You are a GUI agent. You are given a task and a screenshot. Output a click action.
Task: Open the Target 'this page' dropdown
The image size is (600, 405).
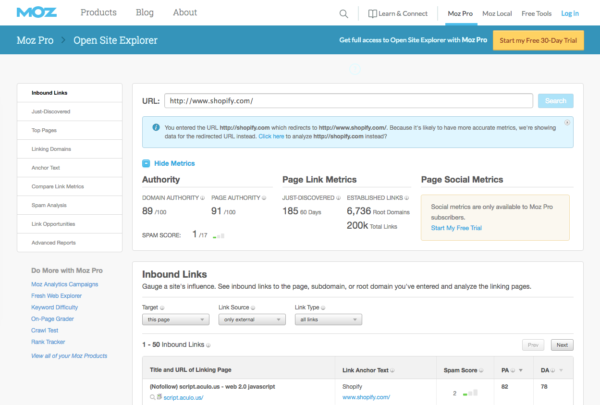176,320
